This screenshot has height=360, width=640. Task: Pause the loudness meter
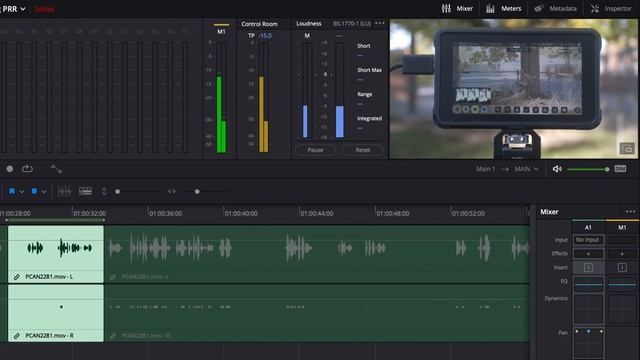tap(315, 150)
